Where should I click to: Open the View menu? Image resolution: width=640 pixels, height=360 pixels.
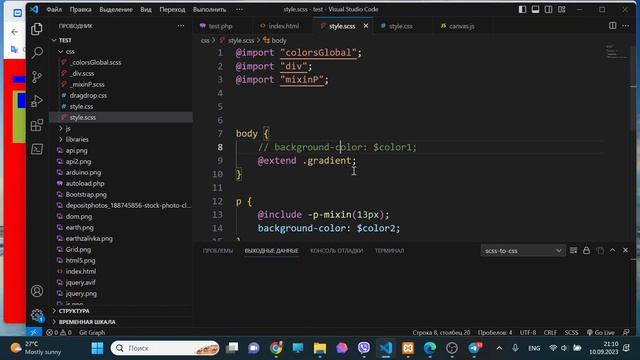pyautogui.click(x=146, y=9)
